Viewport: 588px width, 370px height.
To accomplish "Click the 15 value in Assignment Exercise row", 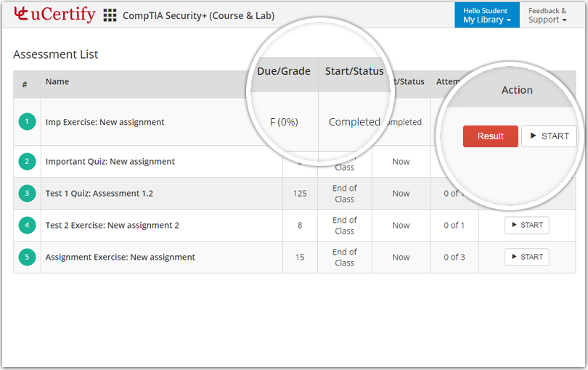I will (x=300, y=257).
